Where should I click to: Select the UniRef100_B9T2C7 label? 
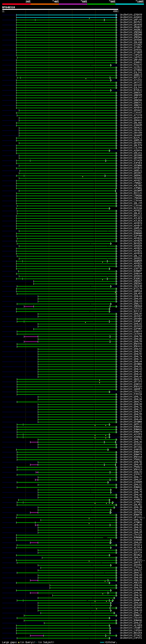point(131,77)
